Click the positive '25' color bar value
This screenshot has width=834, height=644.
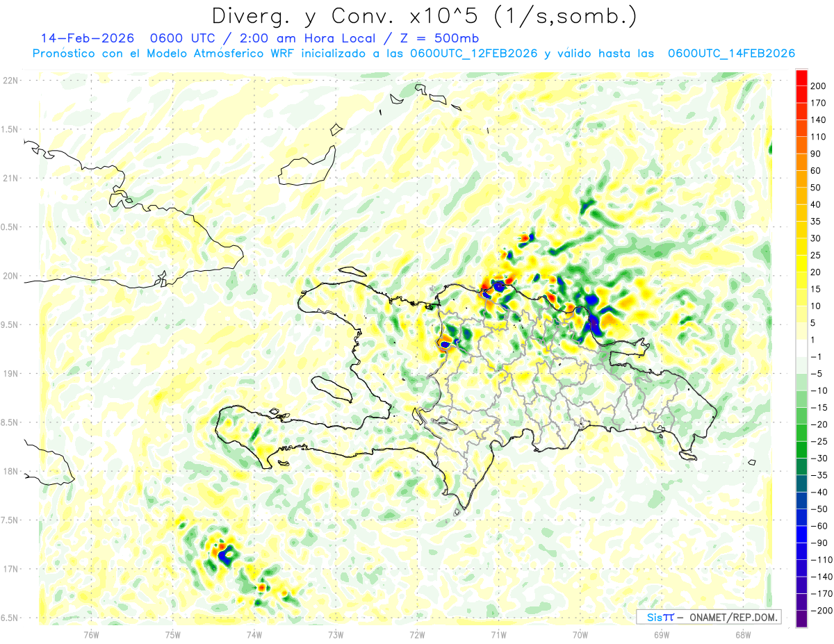tap(817, 255)
